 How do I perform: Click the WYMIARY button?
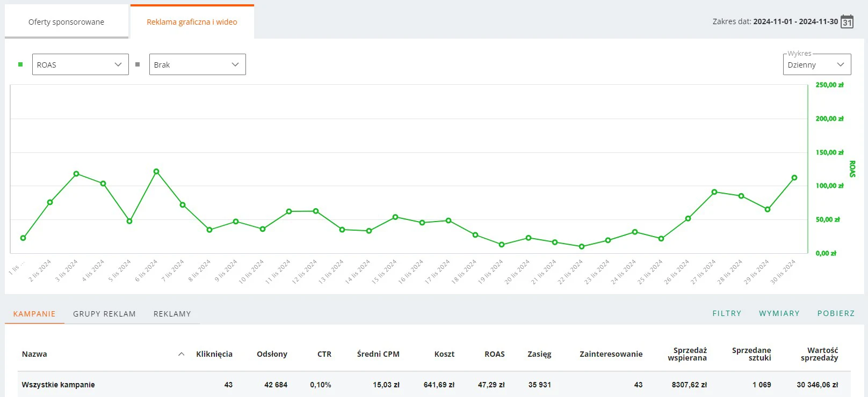(779, 313)
